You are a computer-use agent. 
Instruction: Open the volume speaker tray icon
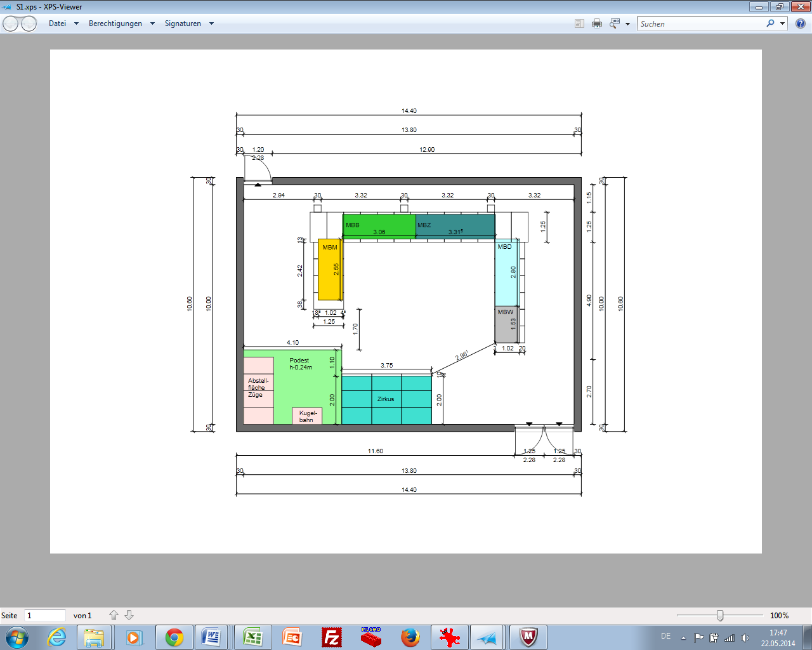[x=745, y=638]
